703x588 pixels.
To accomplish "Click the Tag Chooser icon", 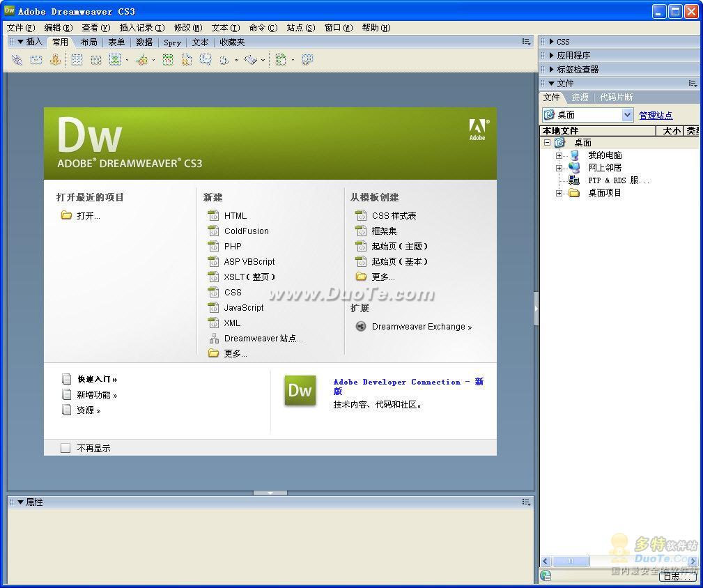I will click(x=307, y=60).
